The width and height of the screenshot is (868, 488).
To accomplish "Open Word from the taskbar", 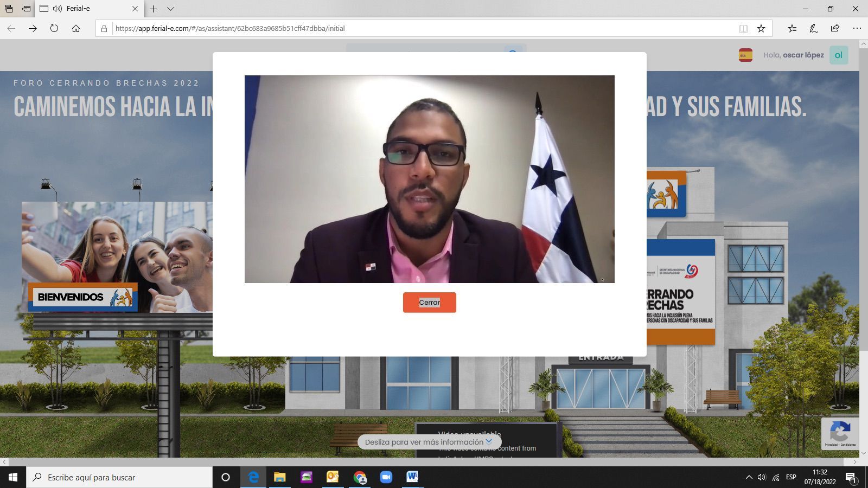I will tap(412, 477).
